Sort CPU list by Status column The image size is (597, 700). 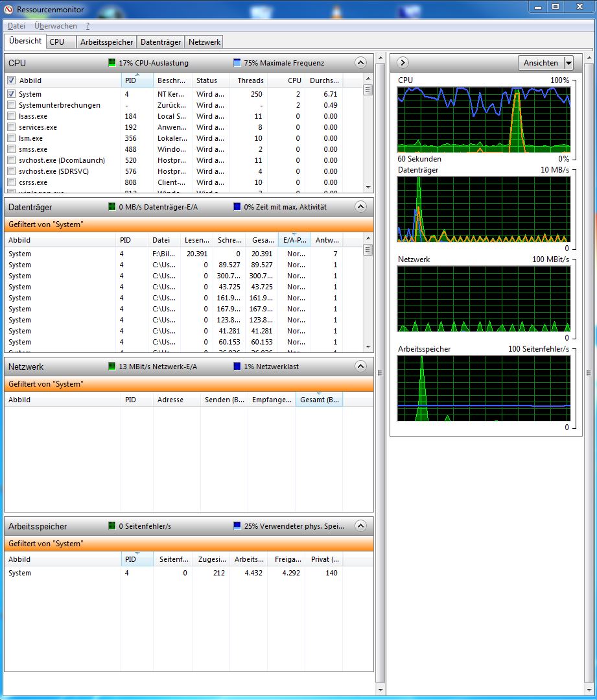[211, 80]
